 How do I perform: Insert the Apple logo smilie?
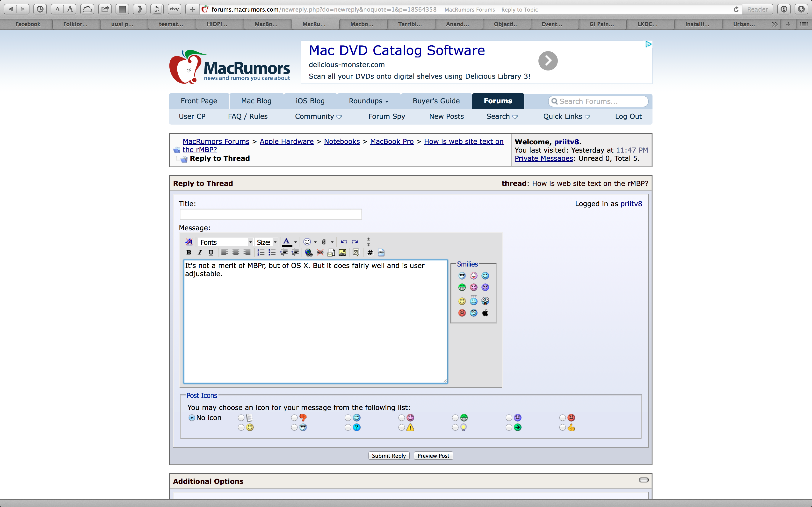click(x=485, y=313)
